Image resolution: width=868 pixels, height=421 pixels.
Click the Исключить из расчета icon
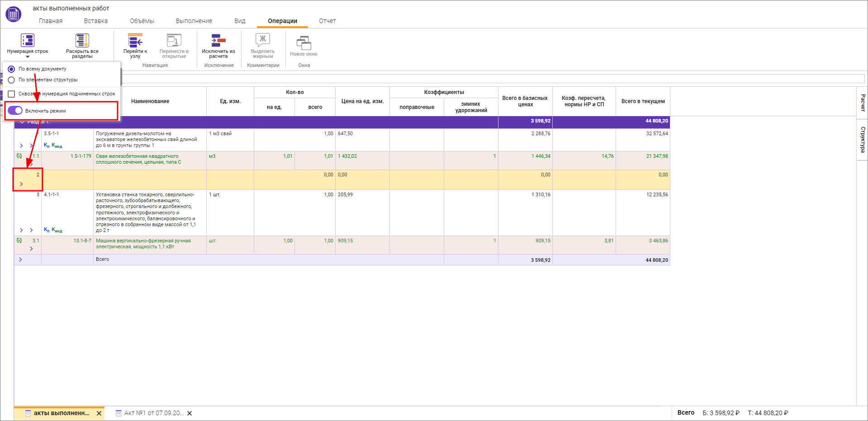click(218, 41)
